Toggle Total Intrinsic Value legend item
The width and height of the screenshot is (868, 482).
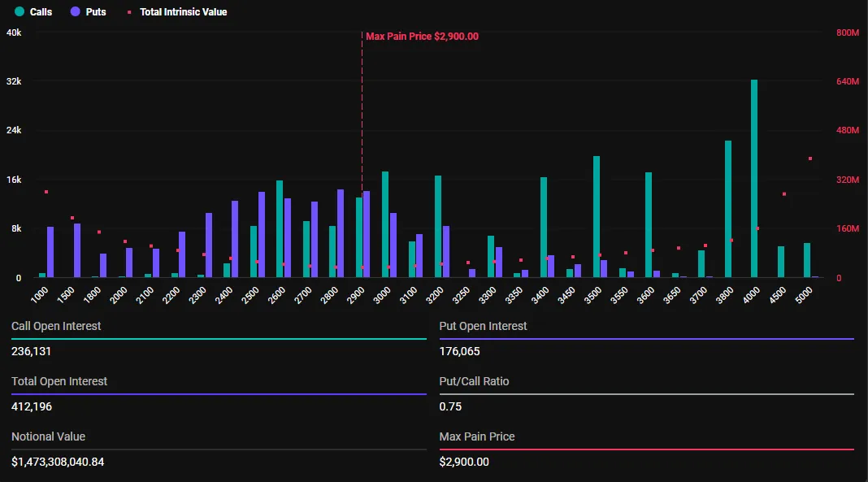pyautogui.click(x=177, y=11)
